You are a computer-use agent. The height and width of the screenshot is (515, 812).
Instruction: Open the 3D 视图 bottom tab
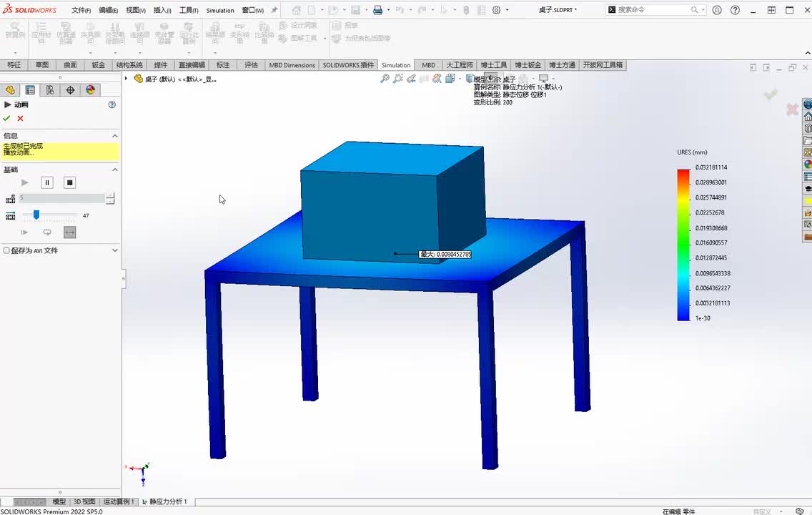(x=84, y=501)
